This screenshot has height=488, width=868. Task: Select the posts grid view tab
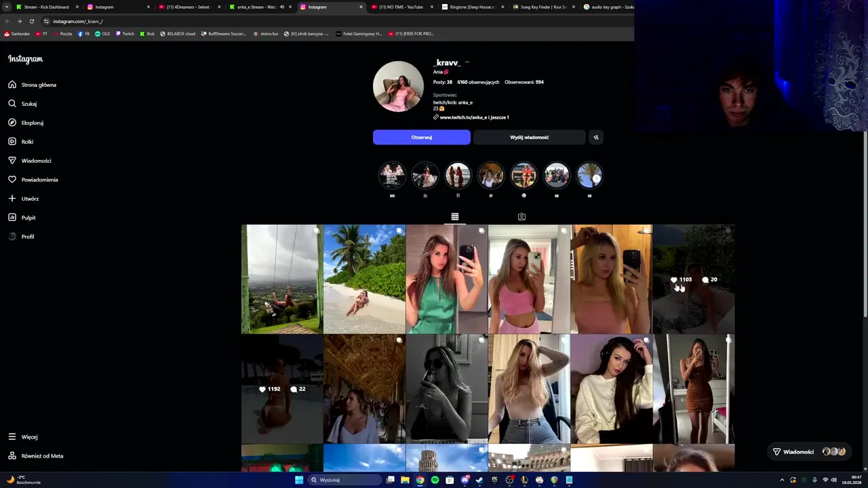click(455, 217)
